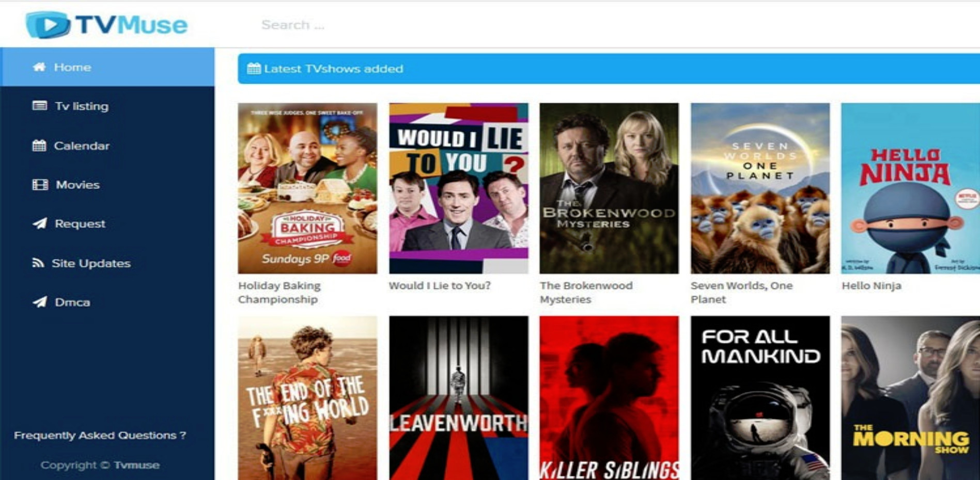The height and width of the screenshot is (480, 980).
Task: Open The Morning Show poster
Action: pos(910,398)
